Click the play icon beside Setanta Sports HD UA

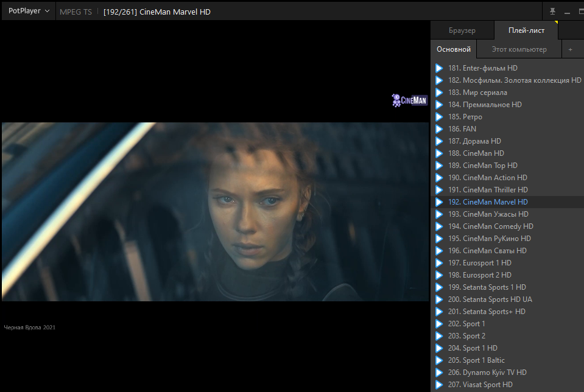(439, 299)
